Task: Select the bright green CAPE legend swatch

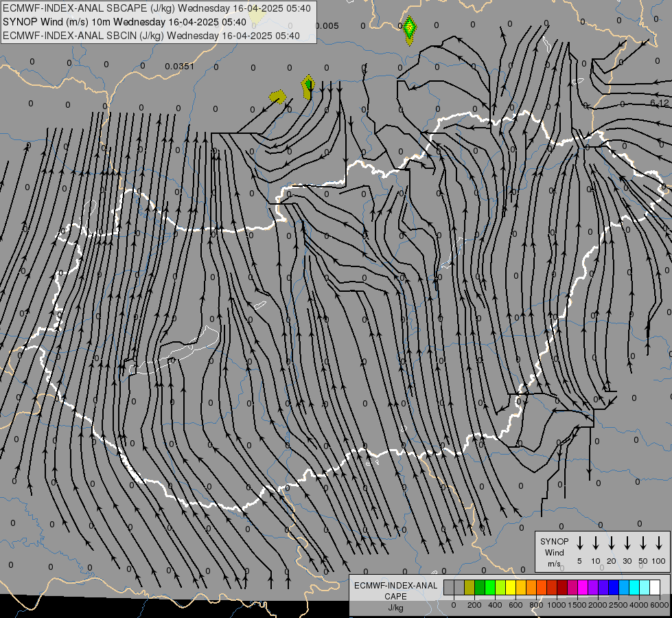Action: click(490, 587)
